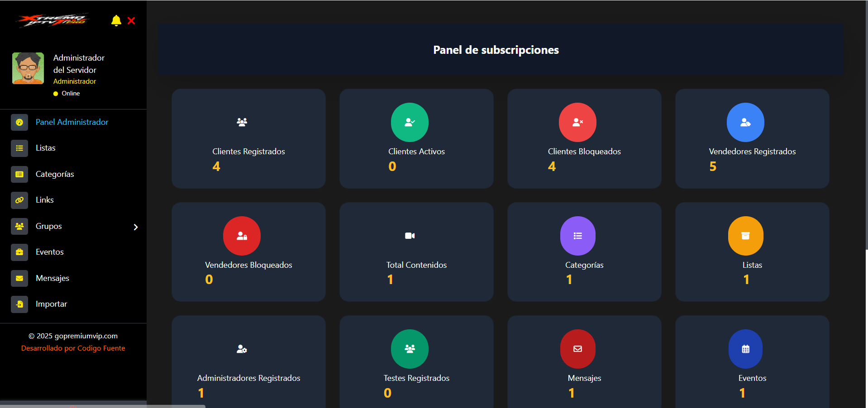Viewport: 868px width, 408px height.
Task: Click the Vendedores Registrados blue icon
Action: coord(745,122)
